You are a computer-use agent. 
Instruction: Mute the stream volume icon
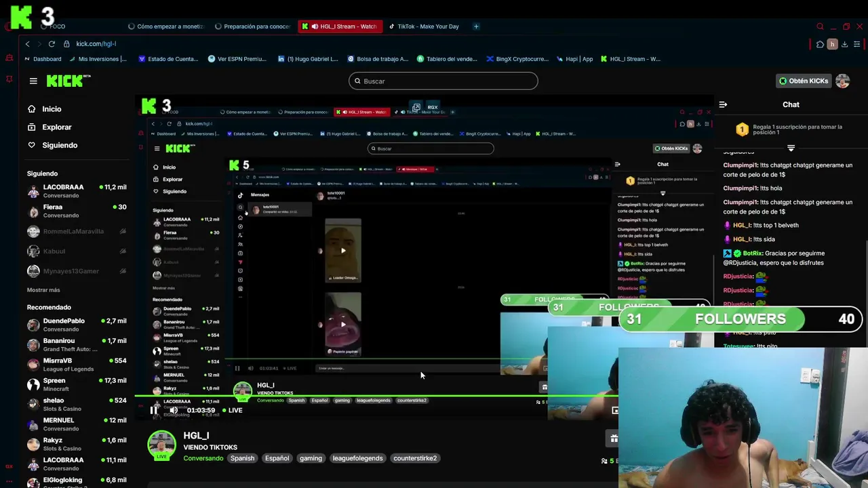coord(174,410)
